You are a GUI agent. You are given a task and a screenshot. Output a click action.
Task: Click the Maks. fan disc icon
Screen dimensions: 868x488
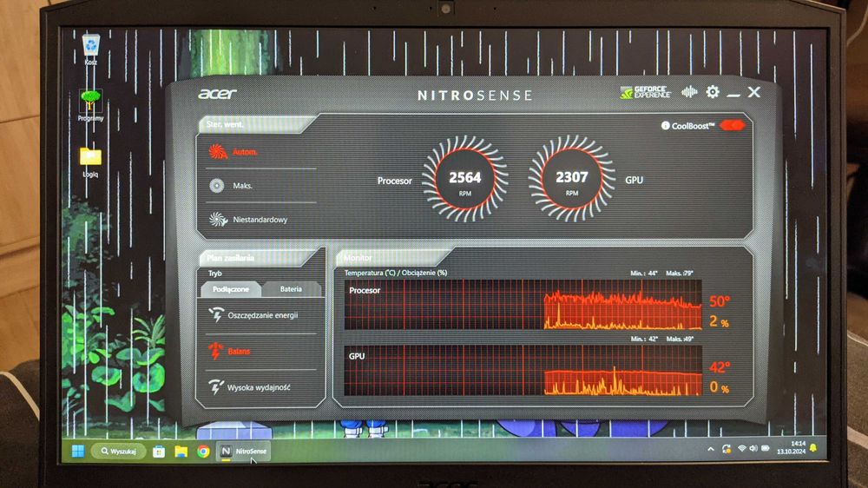[x=216, y=186]
